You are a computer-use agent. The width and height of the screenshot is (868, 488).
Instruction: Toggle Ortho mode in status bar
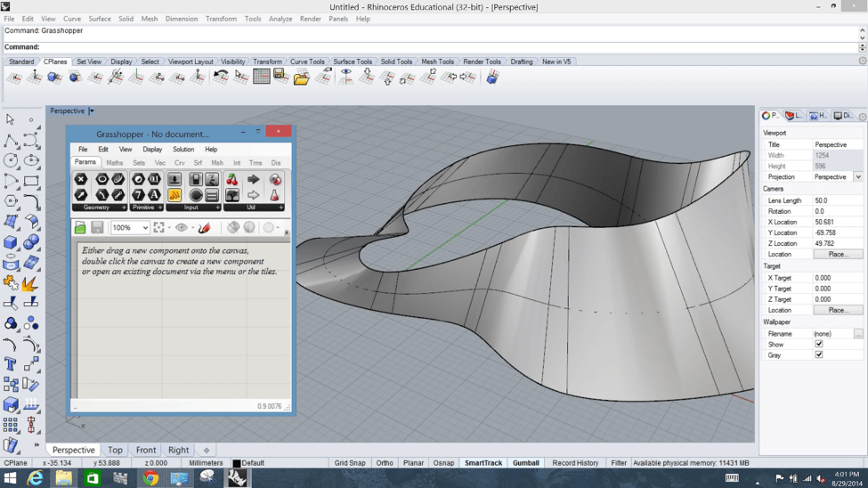click(x=385, y=462)
